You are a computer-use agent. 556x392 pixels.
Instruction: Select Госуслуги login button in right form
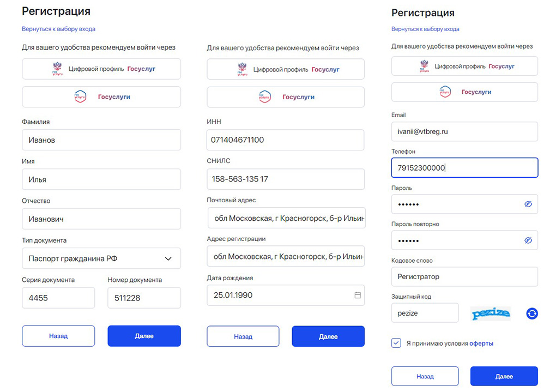(464, 92)
